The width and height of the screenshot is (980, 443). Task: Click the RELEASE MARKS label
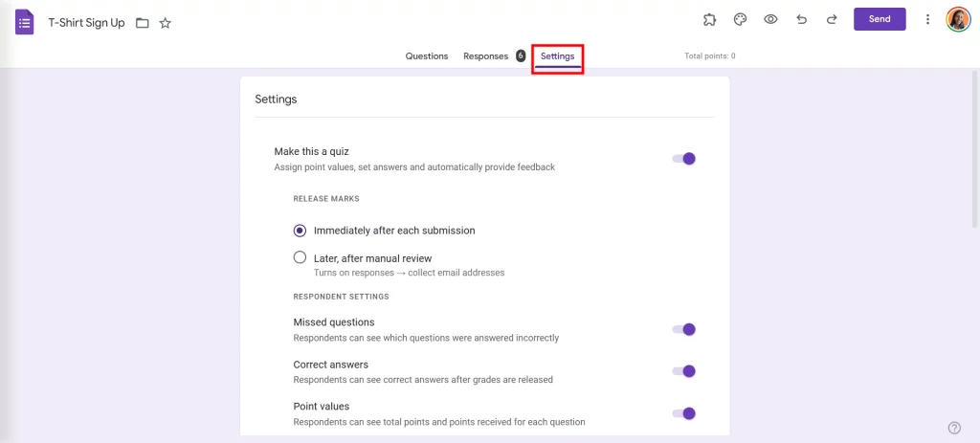pyautogui.click(x=326, y=199)
